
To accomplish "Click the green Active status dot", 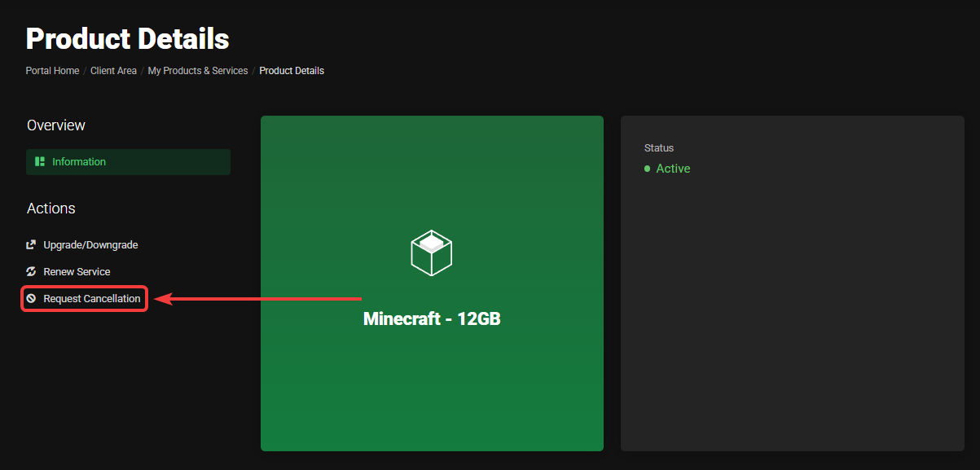I will (647, 169).
